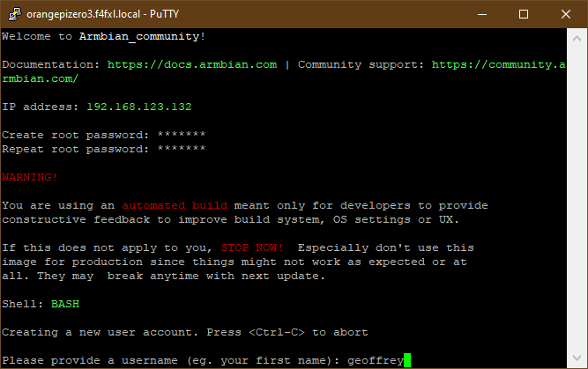Image resolution: width=588 pixels, height=369 pixels.
Task: Click 'image for production since things' line
Action: [x=234, y=262]
